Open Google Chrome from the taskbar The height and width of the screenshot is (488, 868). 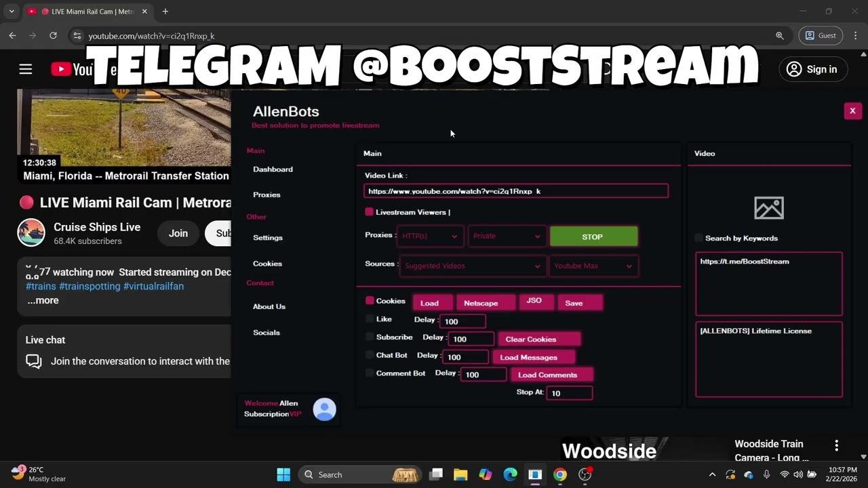pyautogui.click(x=560, y=474)
